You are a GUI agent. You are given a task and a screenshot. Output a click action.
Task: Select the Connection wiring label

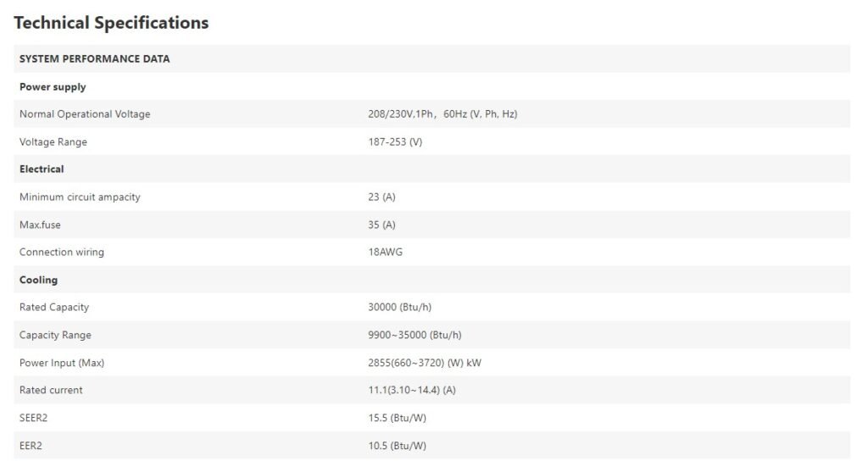coord(61,252)
